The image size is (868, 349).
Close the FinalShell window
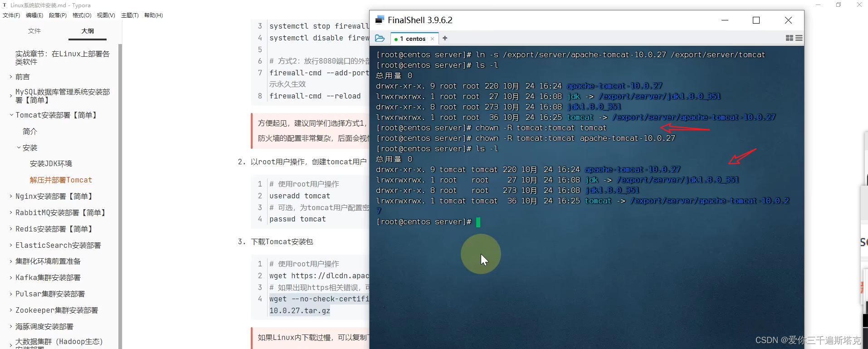coord(788,20)
